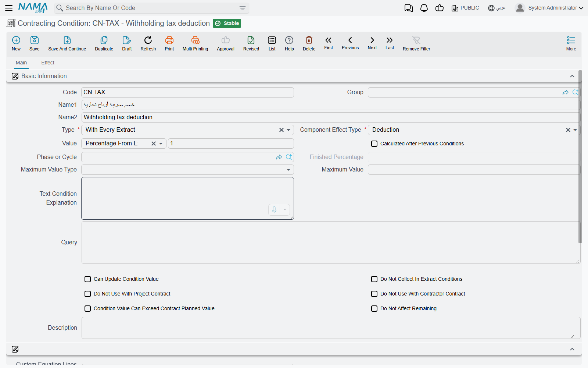This screenshot has height=368, width=588.
Task: Enable Do Not Collect In Extract Conditions
Action: click(374, 279)
